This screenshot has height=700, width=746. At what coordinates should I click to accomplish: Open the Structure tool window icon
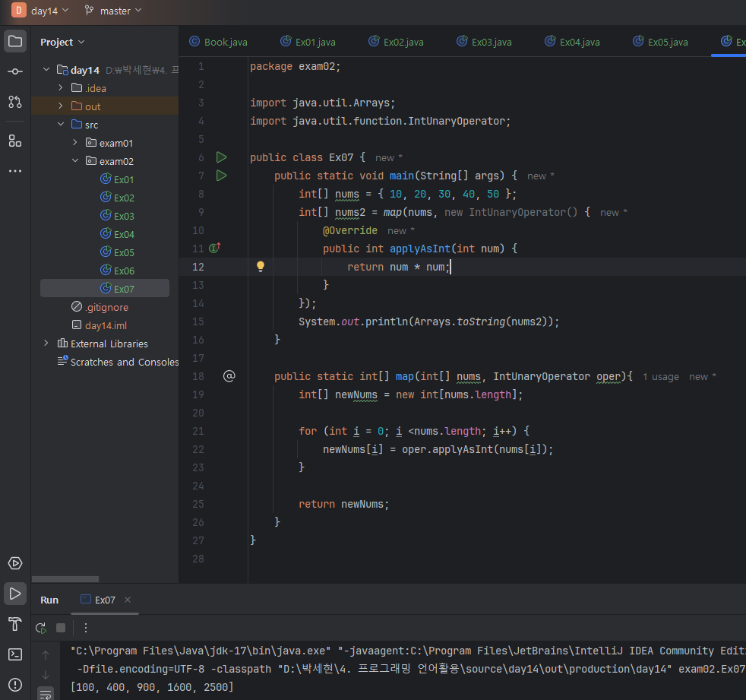click(15, 141)
